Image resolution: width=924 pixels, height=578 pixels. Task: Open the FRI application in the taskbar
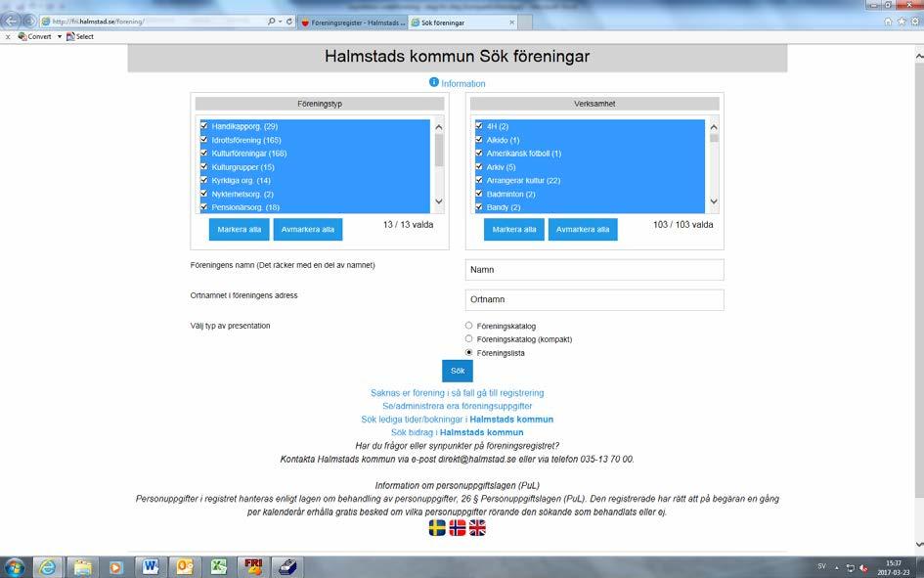tap(253, 567)
